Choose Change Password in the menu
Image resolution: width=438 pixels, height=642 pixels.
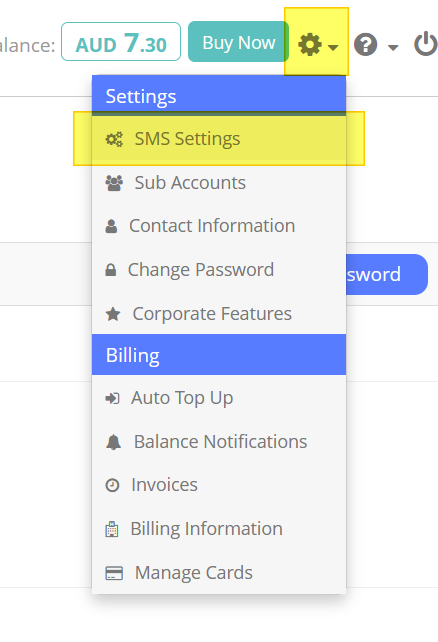point(219,270)
